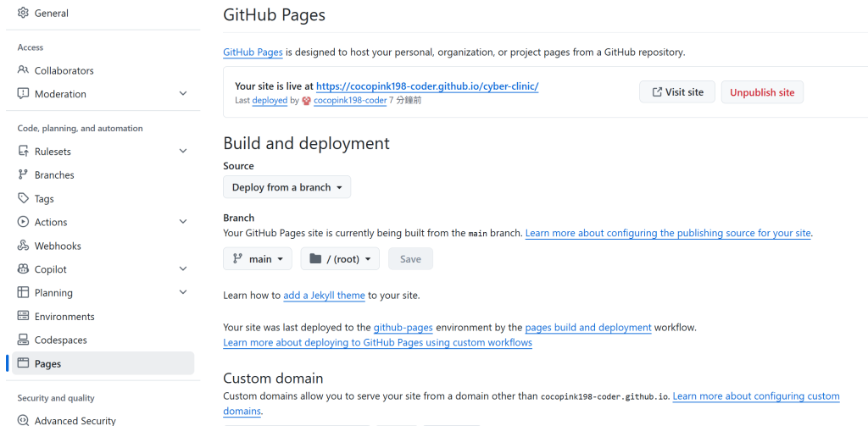The image size is (868, 426).
Task: Click add a Jekyll theme link
Action: click(324, 296)
